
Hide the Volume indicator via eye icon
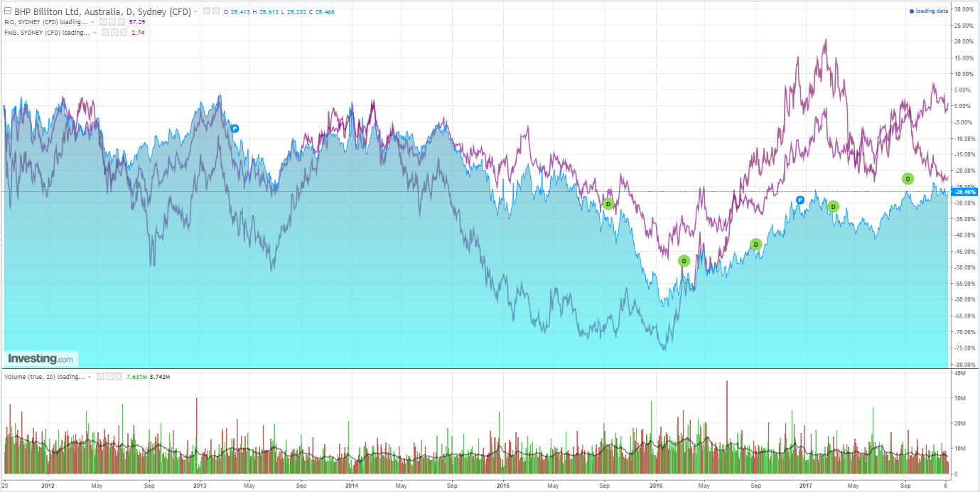[100, 377]
